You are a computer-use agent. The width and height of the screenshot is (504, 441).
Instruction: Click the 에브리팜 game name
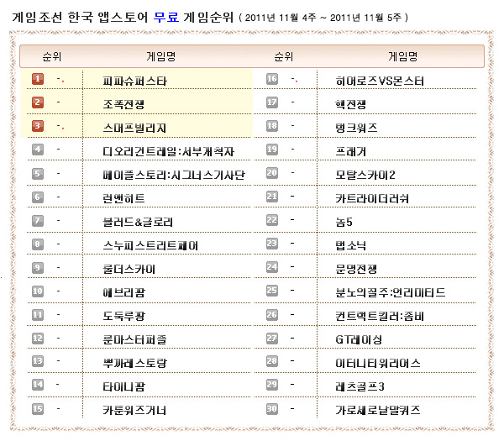[123, 293]
